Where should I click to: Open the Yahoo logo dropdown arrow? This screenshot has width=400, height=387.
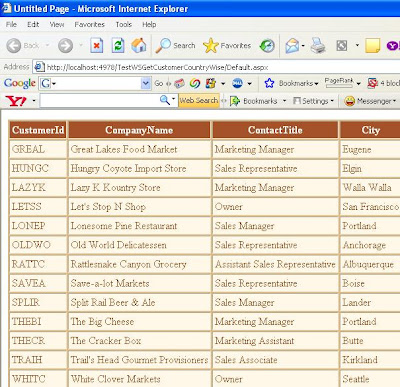(34, 100)
